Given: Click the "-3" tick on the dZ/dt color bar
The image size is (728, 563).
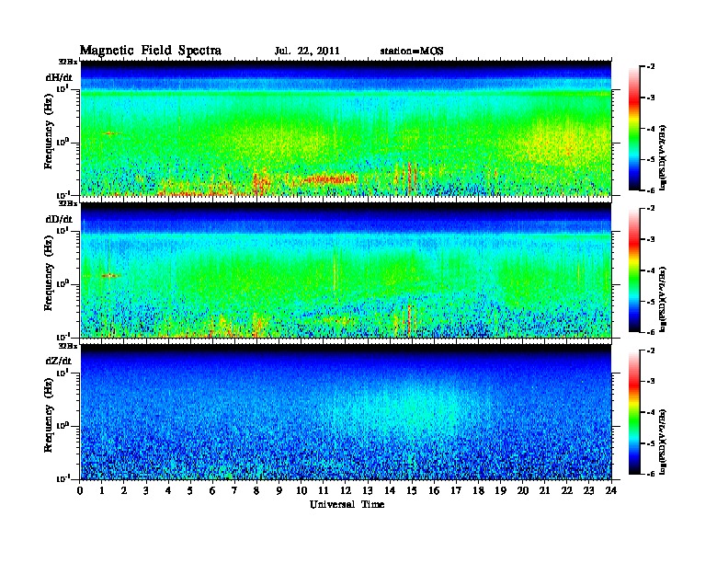Looking at the screenshot, I should pos(650,382).
